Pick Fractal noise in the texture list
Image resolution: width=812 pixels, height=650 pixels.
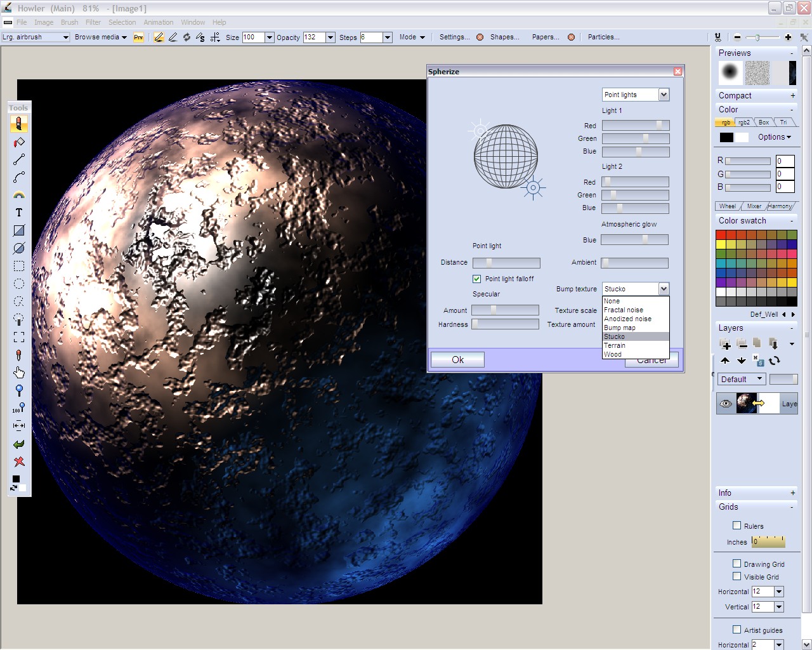pyautogui.click(x=624, y=310)
